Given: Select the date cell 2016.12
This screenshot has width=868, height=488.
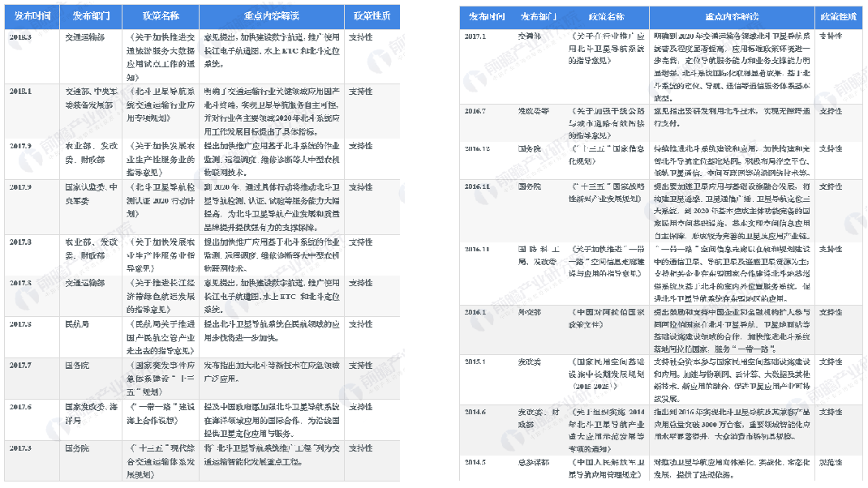Looking at the screenshot, I should 477,149.
